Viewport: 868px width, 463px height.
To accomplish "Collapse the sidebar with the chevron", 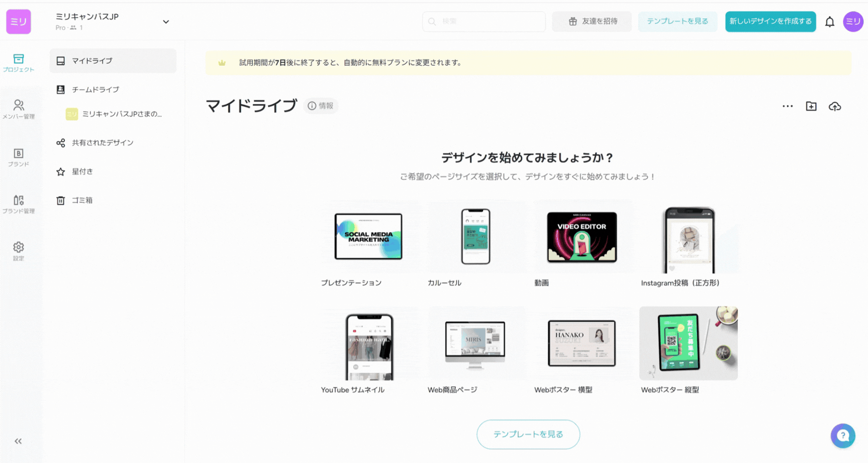I will pyautogui.click(x=18, y=441).
